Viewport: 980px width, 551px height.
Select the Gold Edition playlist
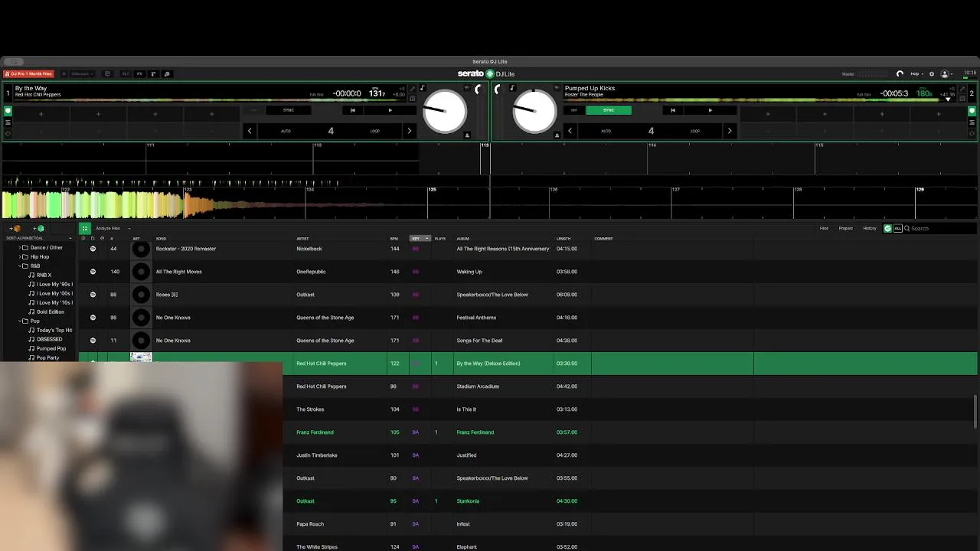50,312
